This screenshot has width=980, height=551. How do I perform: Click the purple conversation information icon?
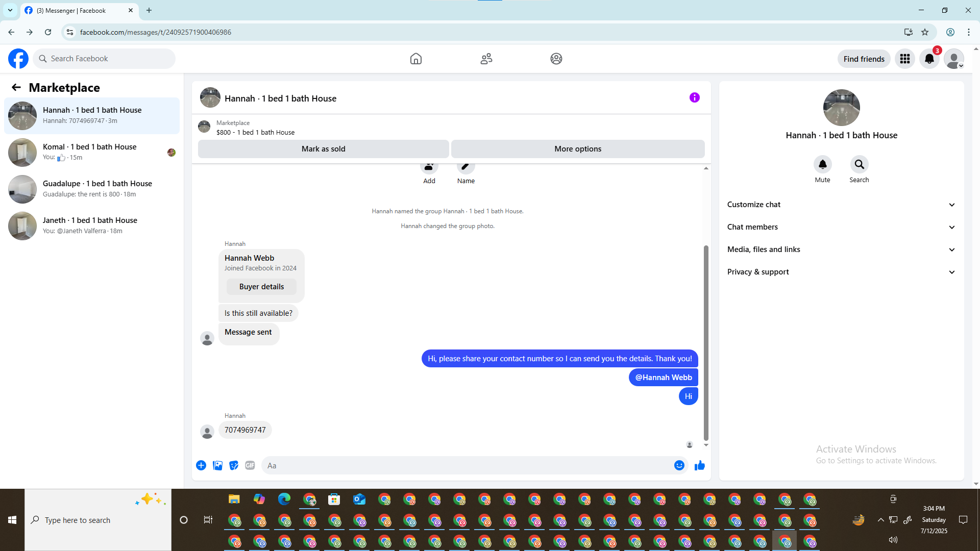click(x=694, y=97)
